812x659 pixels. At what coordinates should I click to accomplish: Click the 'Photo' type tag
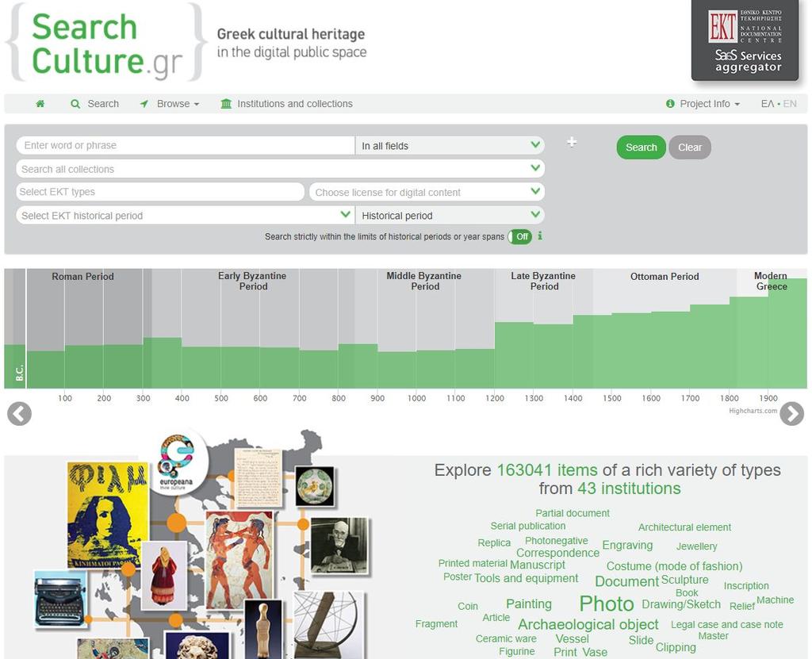(607, 604)
